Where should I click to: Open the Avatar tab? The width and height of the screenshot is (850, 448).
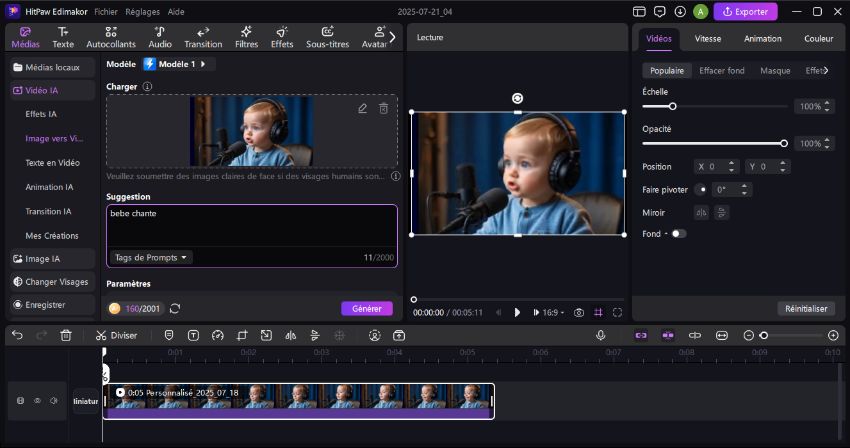[x=374, y=37]
